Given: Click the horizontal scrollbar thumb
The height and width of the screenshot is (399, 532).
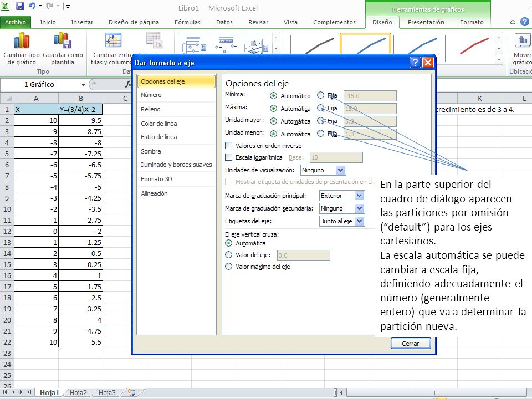Looking at the screenshot, I should (436, 392).
